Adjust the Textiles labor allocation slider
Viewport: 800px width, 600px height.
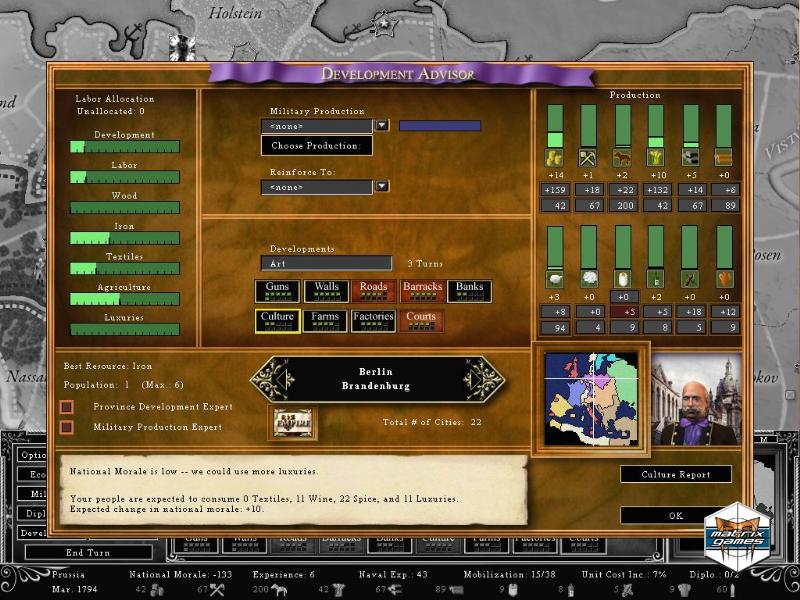[x=125, y=268]
